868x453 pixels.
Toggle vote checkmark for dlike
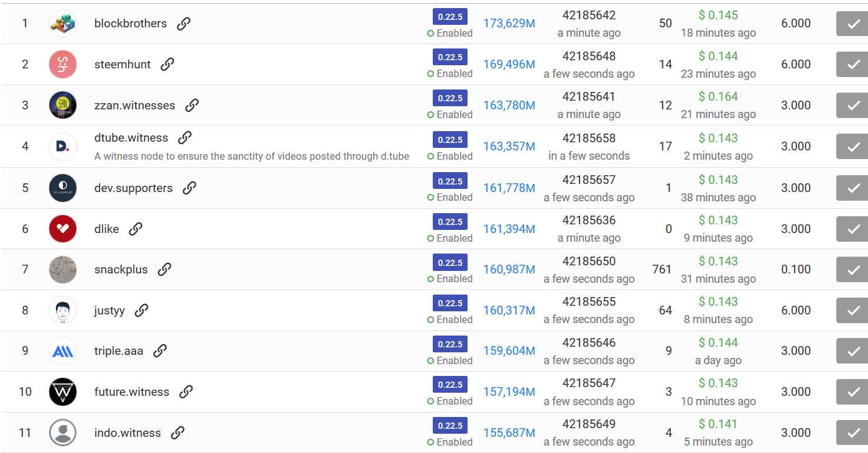click(x=852, y=229)
